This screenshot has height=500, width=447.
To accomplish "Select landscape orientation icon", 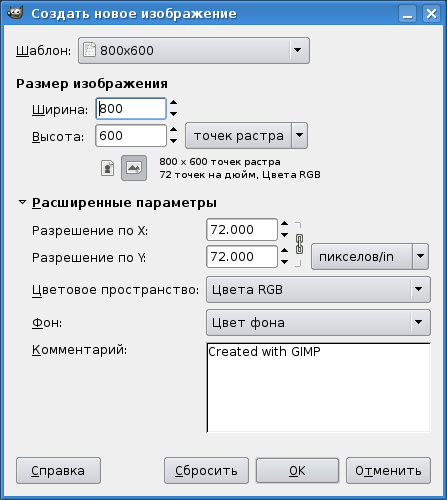I will pos(134,168).
